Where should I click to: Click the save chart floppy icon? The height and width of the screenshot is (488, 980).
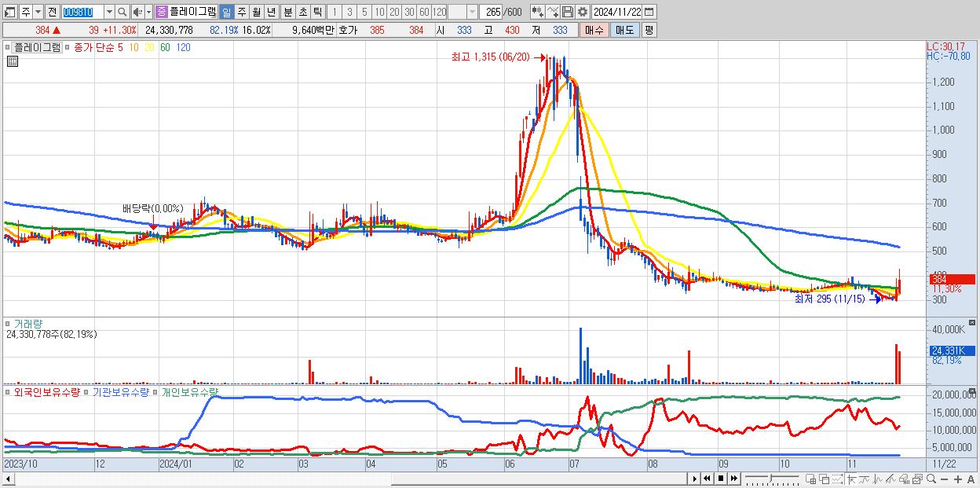coord(568,12)
